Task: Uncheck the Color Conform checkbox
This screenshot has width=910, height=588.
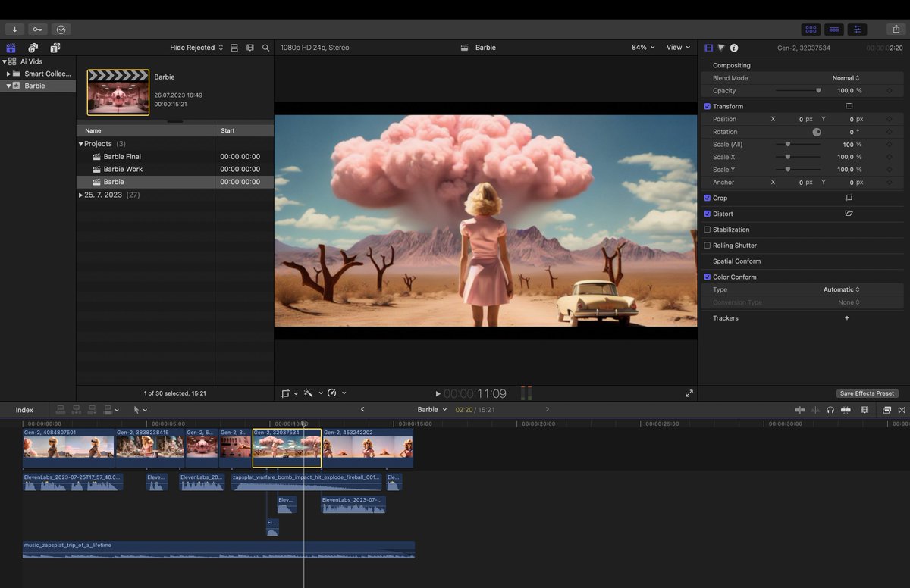Action: 708,277
